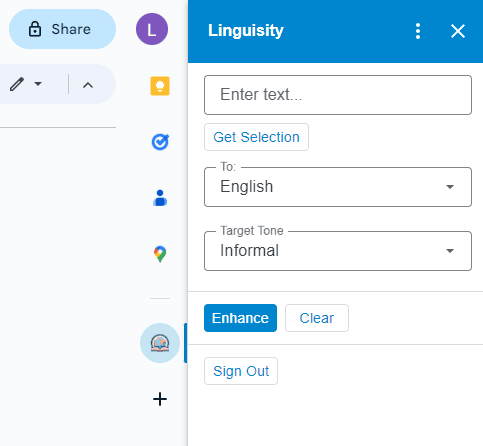
Task: Click the Sign Out button
Action: pyautogui.click(x=241, y=371)
